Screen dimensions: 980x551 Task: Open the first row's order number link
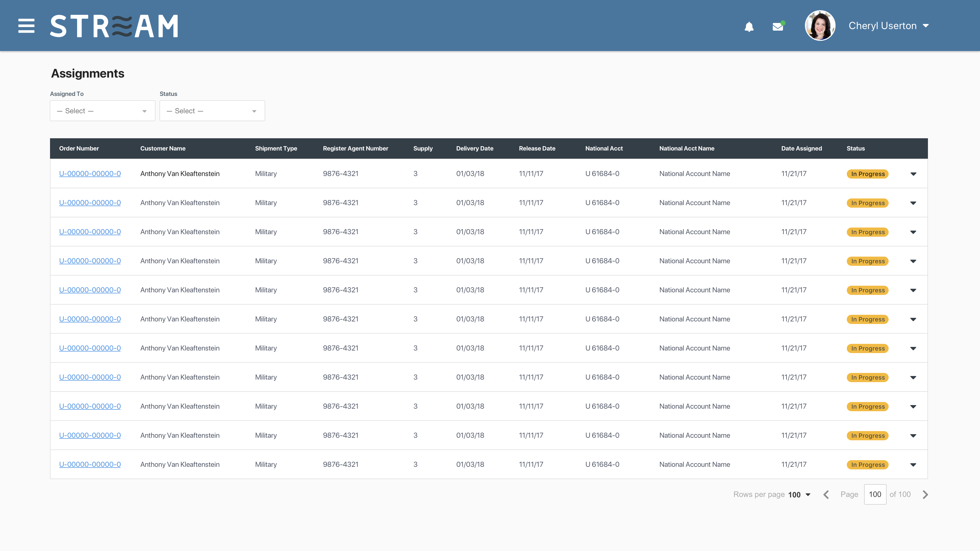tap(90, 173)
